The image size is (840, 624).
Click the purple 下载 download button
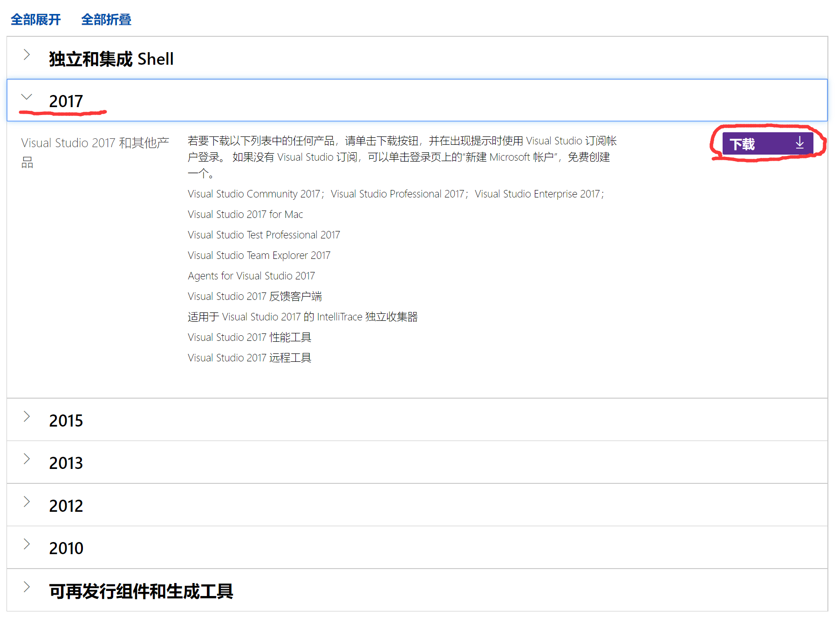click(767, 144)
